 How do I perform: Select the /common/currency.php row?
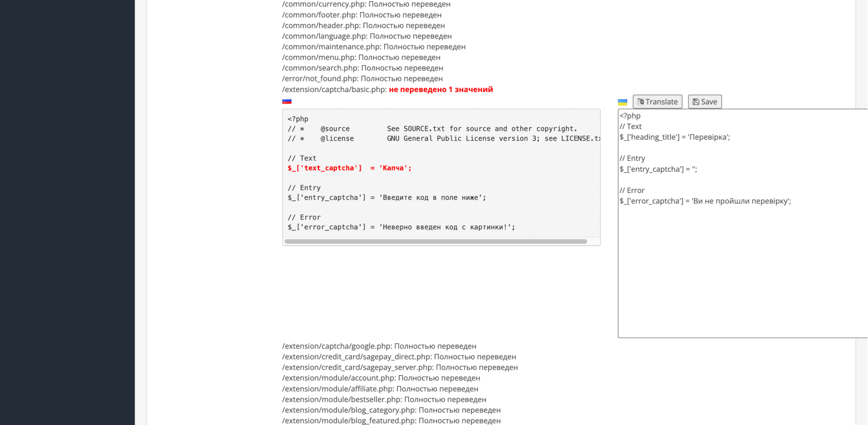pos(366,4)
